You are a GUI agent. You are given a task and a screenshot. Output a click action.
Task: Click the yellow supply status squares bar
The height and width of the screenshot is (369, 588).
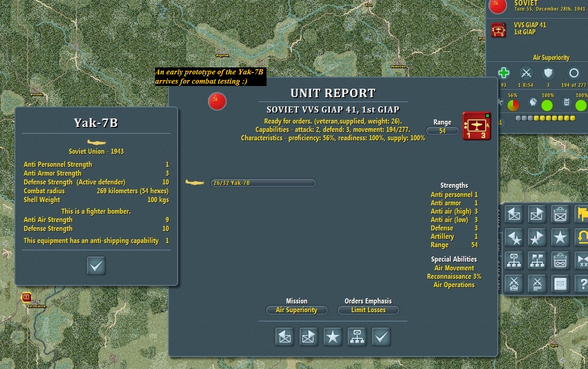tap(545, 118)
